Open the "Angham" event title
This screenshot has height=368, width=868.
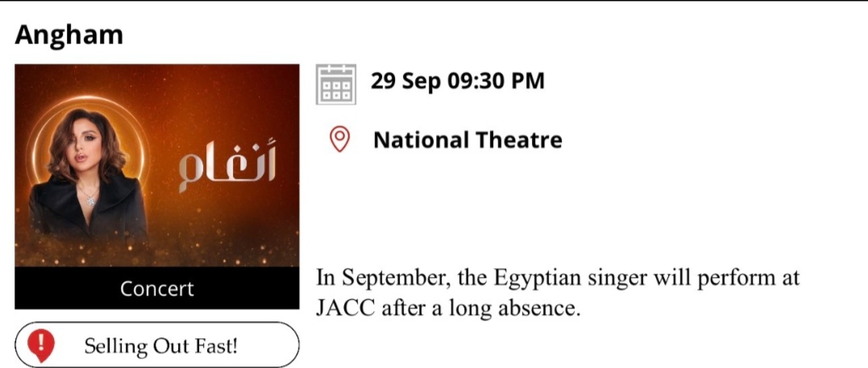point(69,35)
